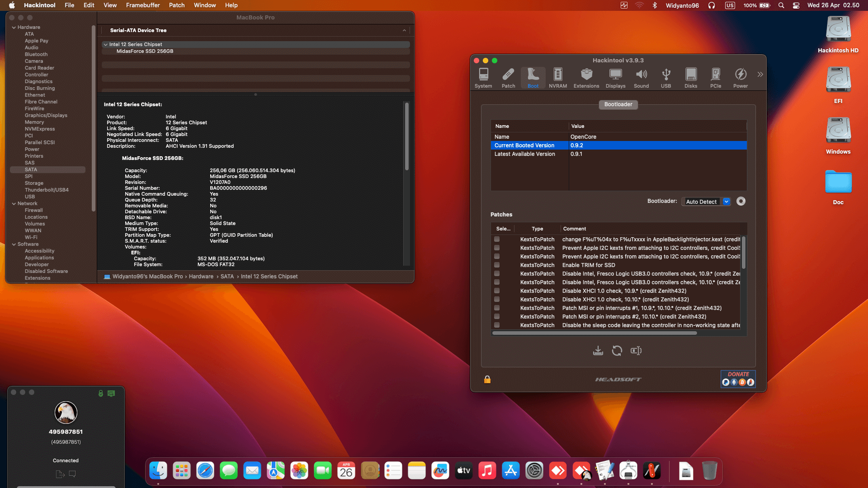Click the lock icon in Hackintool
The width and height of the screenshot is (868, 488).
coord(487,379)
